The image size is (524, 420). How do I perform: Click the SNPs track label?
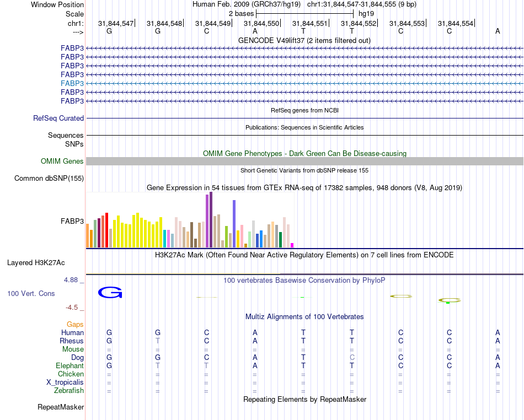coord(74,144)
